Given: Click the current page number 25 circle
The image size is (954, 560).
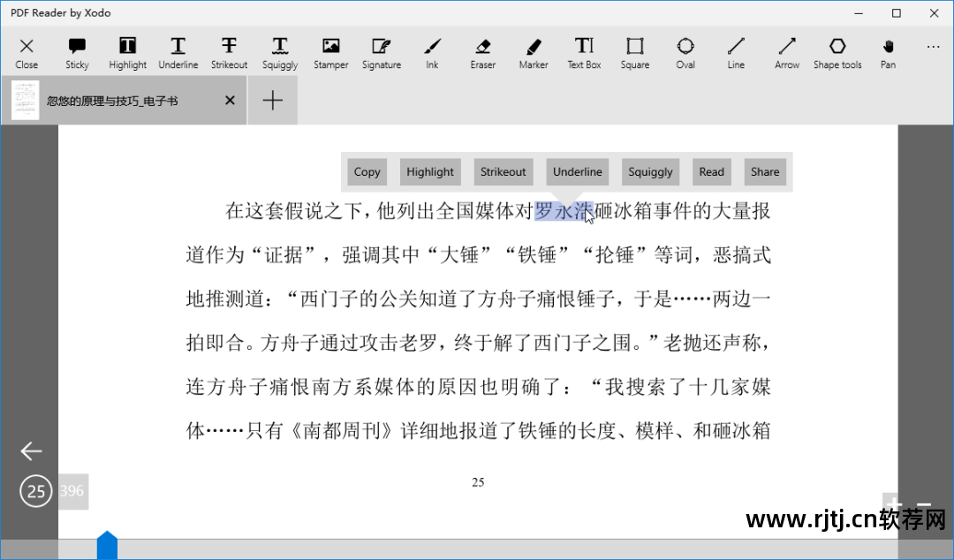Looking at the screenshot, I should coord(36,491).
